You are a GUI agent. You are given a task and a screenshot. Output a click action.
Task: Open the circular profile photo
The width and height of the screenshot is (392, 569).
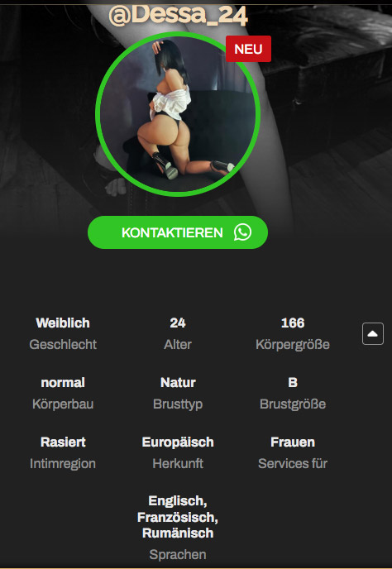click(x=178, y=114)
